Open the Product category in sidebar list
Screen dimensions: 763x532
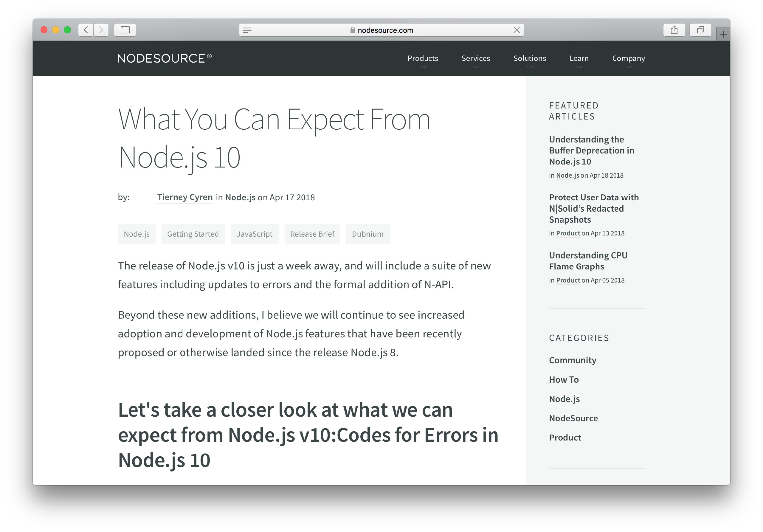pyautogui.click(x=565, y=437)
